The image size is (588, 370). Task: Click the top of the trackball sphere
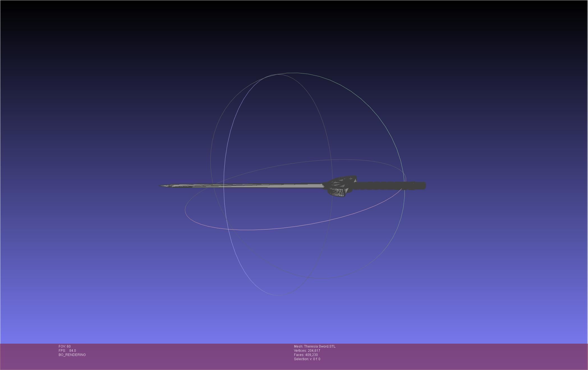point(295,73)
